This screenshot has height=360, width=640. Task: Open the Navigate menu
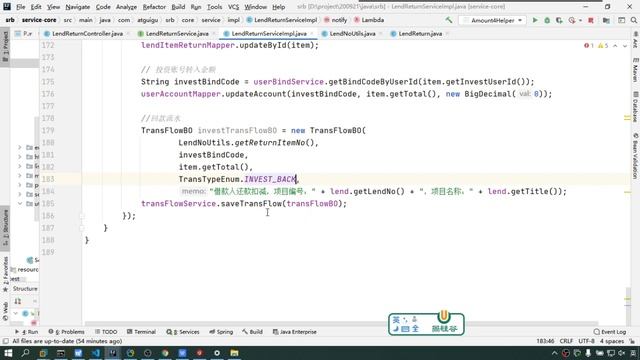(x=78, y=7)
